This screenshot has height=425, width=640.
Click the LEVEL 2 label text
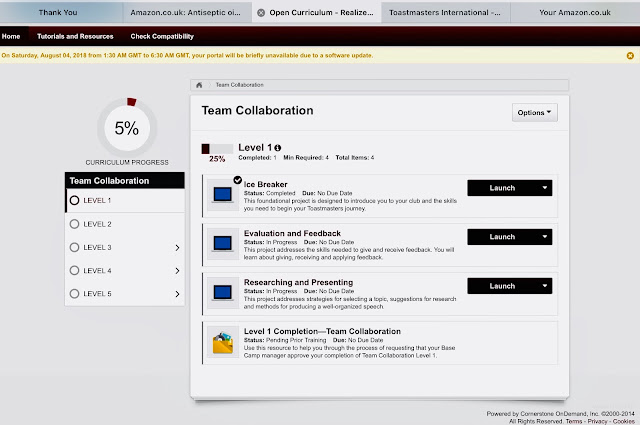pos(97,224)
